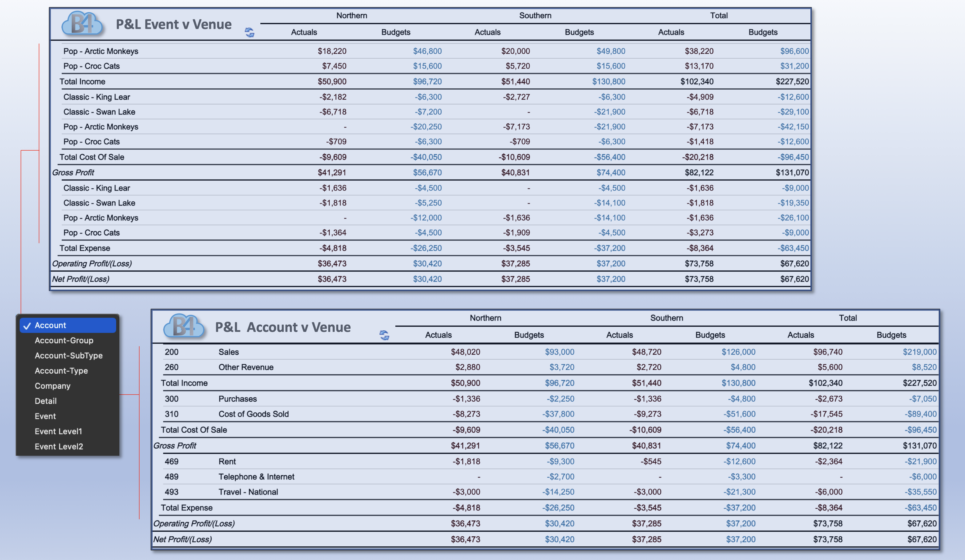Click refresh icon in P&L Account v Venue
The width and height of the screenshot is (965, 560).
click(384, 335)
